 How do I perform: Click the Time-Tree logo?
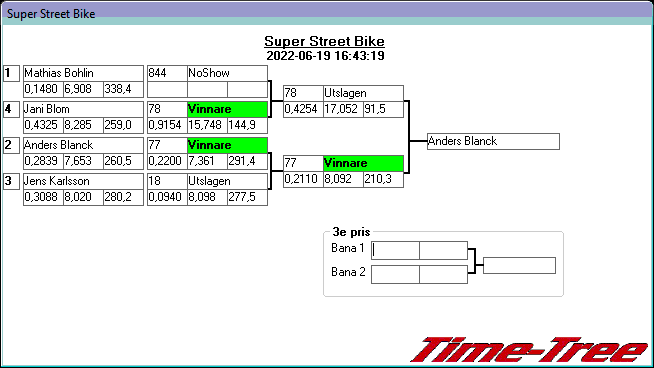[x=529, y=350]
